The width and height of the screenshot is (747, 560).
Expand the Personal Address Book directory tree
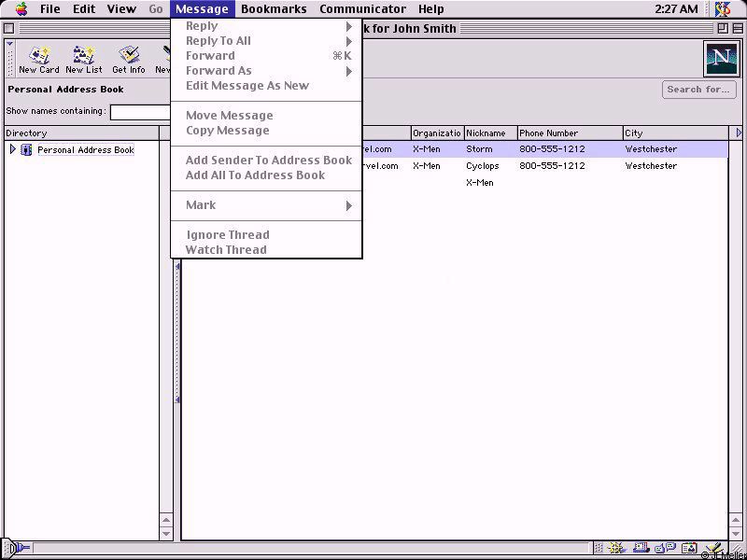[x=12, y=149]
